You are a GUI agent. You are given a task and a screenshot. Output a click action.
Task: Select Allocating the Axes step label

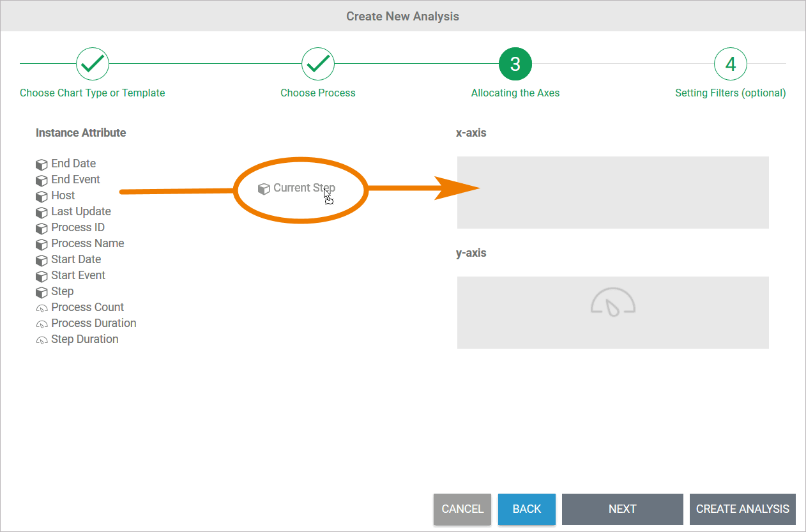tap(515, 93)
